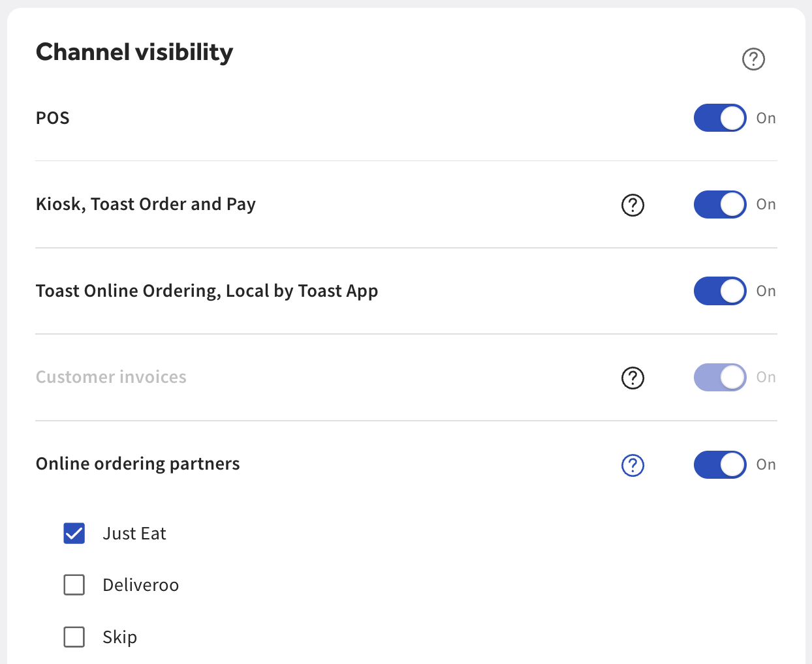This screenshot has height=664, width=812.
Task: Click the Online ordering partners label
Action: tap(138, 464)
